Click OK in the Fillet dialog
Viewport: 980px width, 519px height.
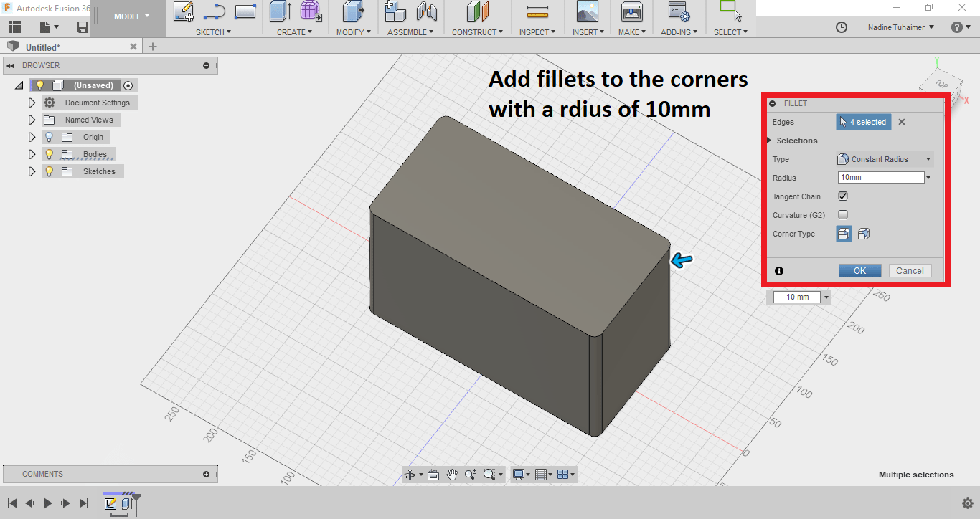pos(859,271)
